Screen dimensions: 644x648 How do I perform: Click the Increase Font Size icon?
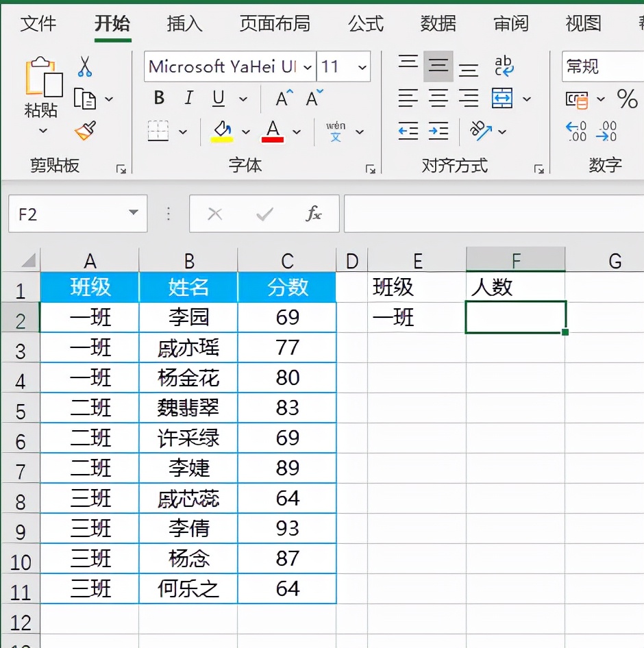point(284,99)
